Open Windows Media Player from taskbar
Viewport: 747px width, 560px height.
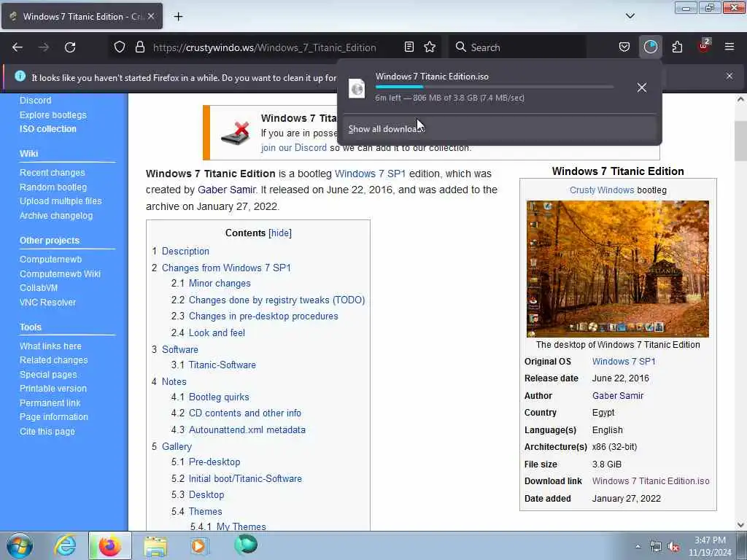point(200,545)
